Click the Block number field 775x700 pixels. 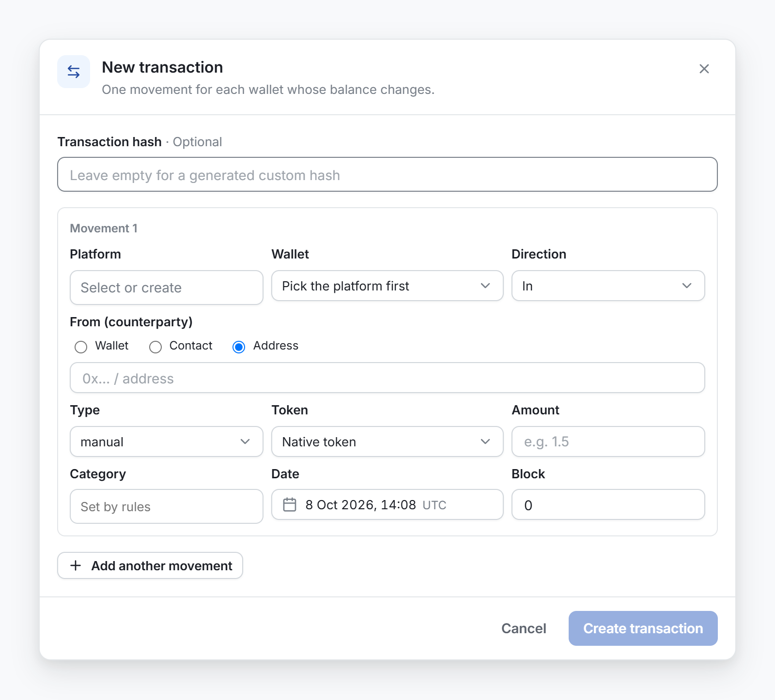click(x=608, y=504)
